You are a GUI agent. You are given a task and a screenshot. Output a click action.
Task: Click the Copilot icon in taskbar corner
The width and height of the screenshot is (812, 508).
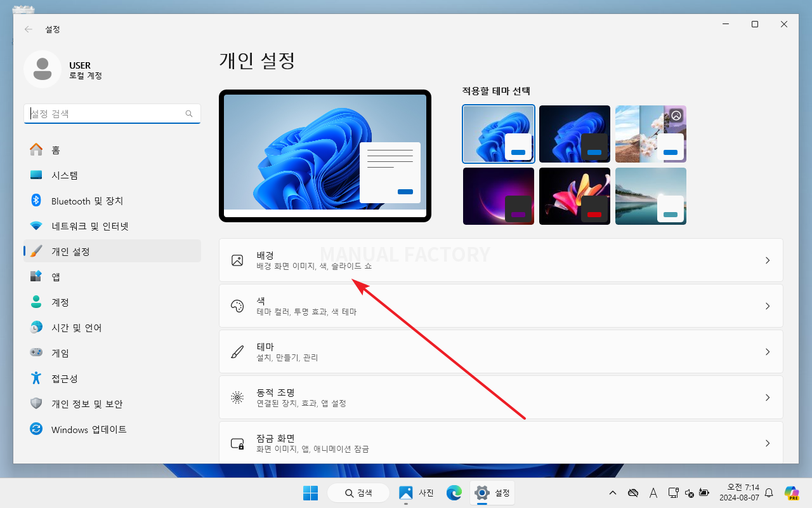[791, 493]
